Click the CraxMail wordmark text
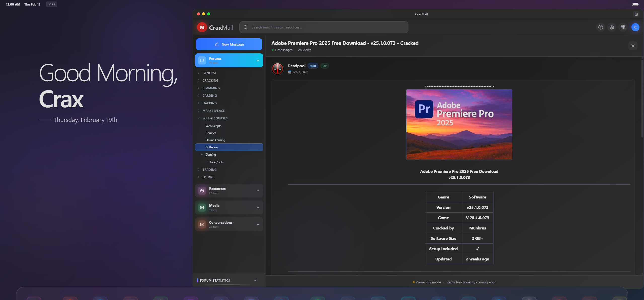The height and width of the screenshot is (300, 644). tap(221, 27)
